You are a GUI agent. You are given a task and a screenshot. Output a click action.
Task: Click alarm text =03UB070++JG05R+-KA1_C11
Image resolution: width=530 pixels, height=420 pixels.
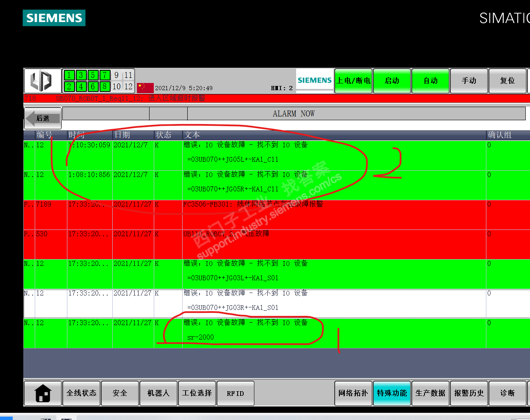[x=233, y=189]
